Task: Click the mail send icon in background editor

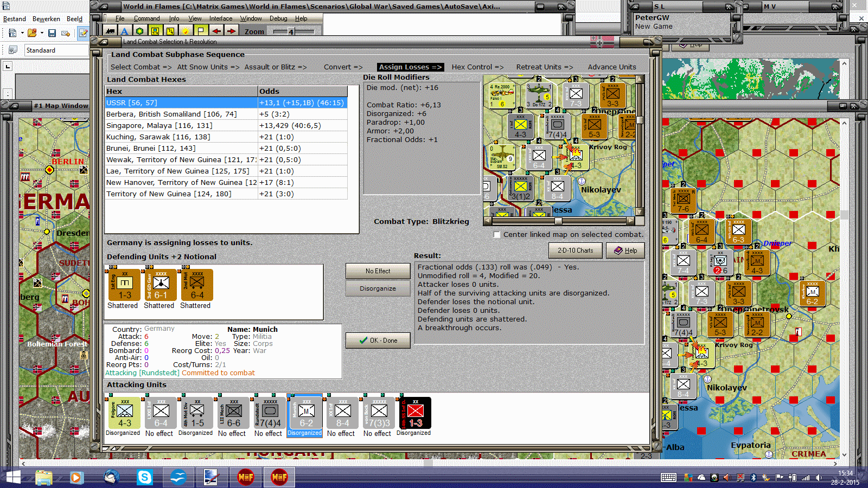Action: tap(66, 33)
